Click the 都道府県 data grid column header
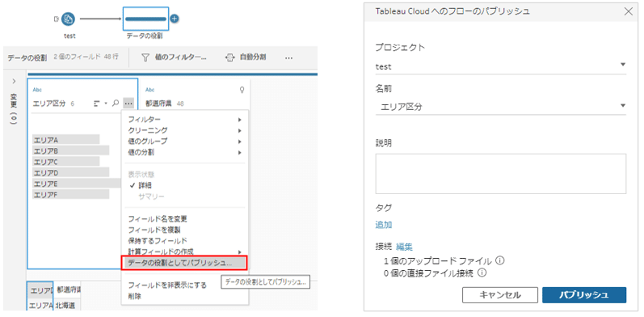The image size is (644, 317). [67, 290]
